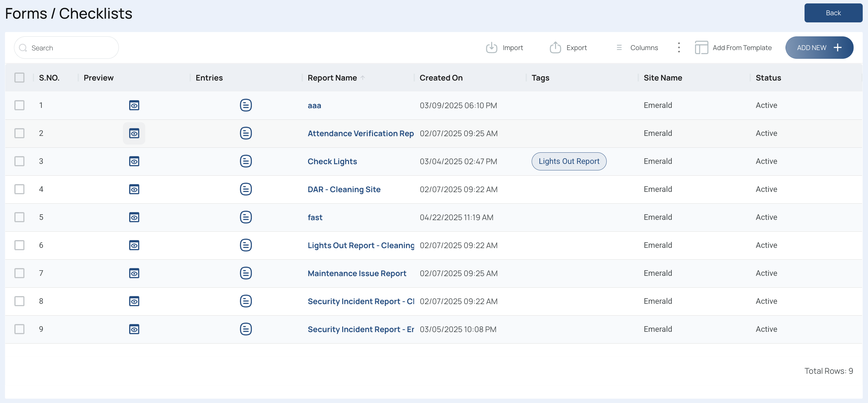The height and width of the screenshot is (403, 868).
Task: Focus the Search input field
Action: (x=66, y=48)
